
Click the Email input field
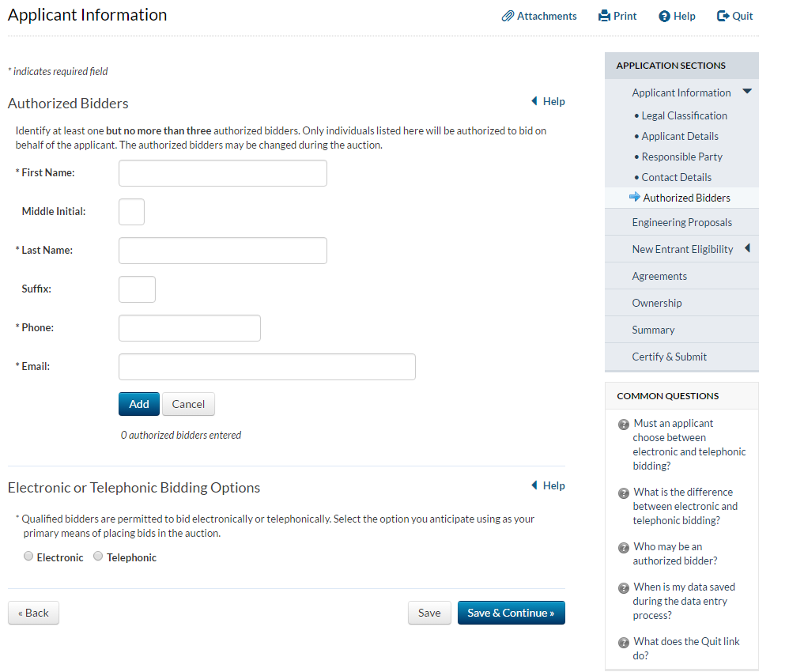(x=266, y=367)
